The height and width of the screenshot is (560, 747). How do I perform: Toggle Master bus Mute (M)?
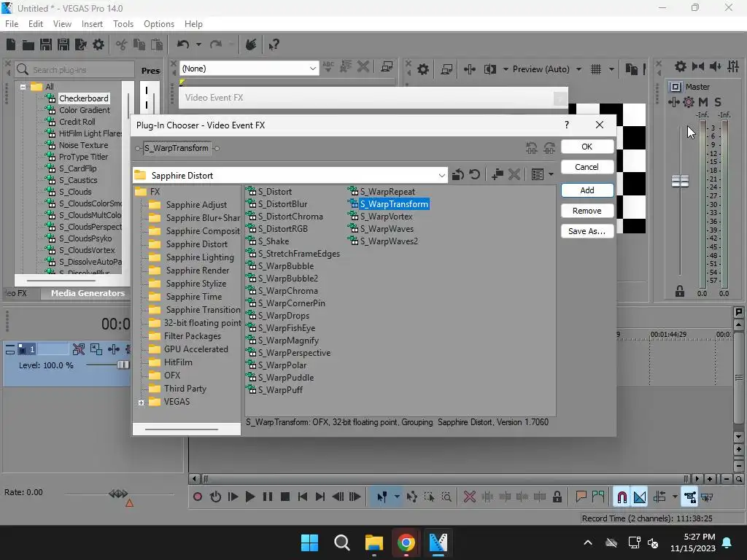click(703, 102)
